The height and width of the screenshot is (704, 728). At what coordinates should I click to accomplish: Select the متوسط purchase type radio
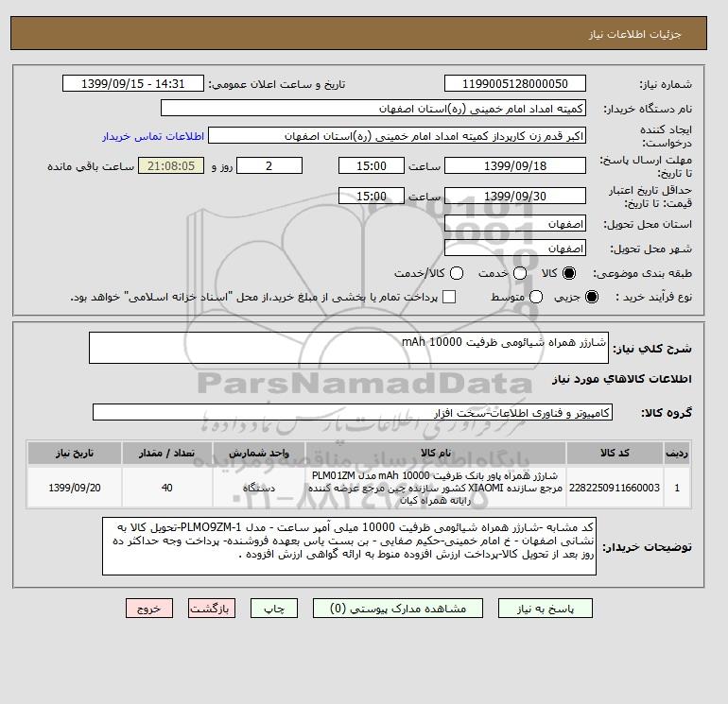click(x=536, y=297)
